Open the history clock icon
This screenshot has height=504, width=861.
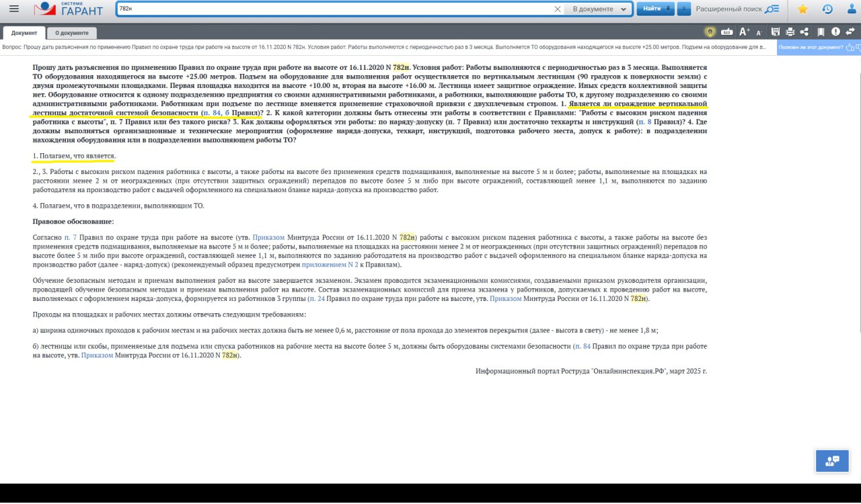(x=827, y=9)
